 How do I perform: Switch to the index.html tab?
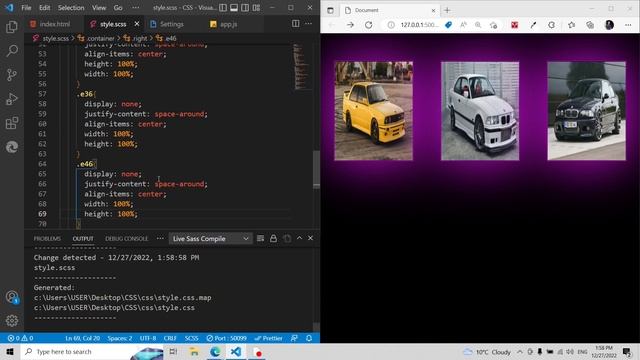coord(54,24)
